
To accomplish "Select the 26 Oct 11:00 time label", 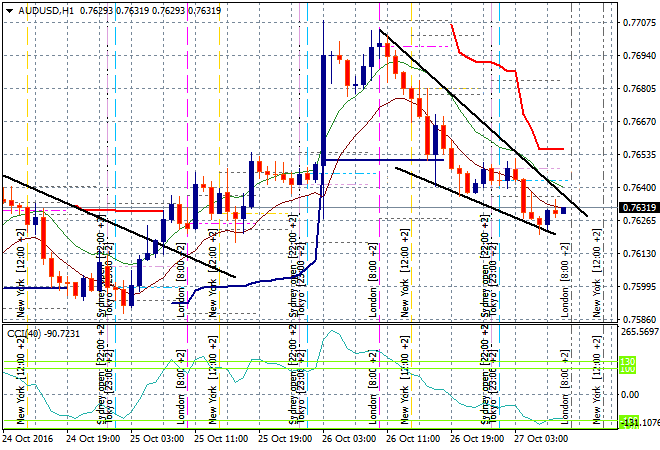I will click(x=413, y=439).
